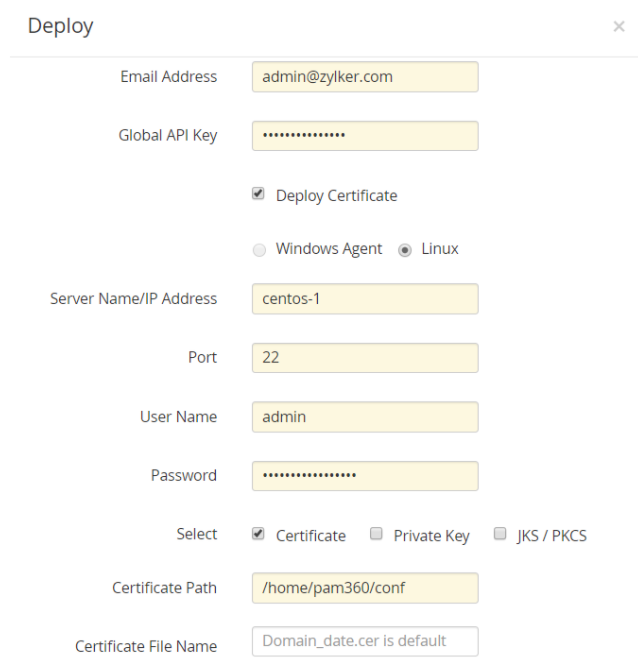Click the Email Address input field
The width and height of the screenshot is (638, 671).
365,77
